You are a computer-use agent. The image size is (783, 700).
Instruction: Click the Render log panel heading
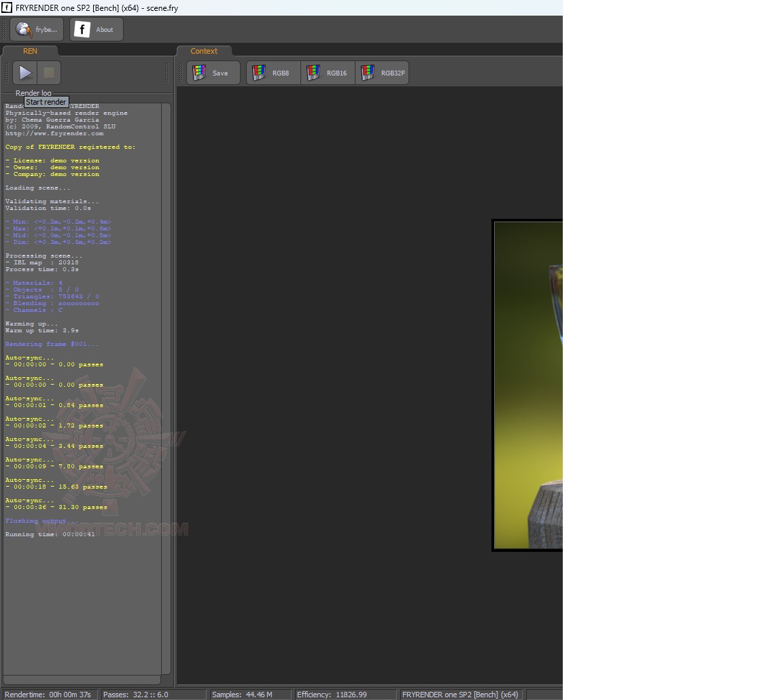33,93
